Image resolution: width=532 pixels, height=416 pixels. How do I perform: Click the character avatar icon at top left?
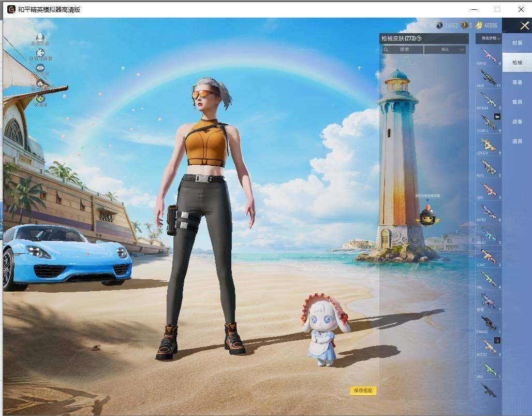pos(40,38)
